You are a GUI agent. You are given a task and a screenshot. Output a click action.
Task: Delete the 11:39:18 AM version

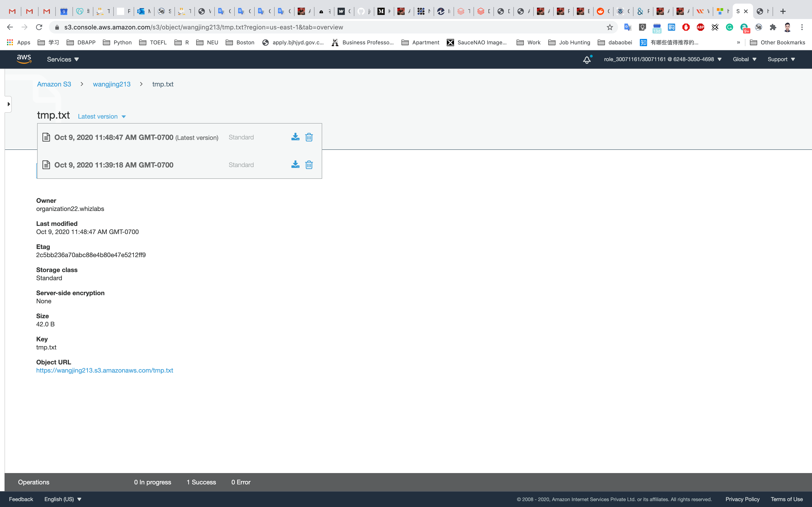309,165
